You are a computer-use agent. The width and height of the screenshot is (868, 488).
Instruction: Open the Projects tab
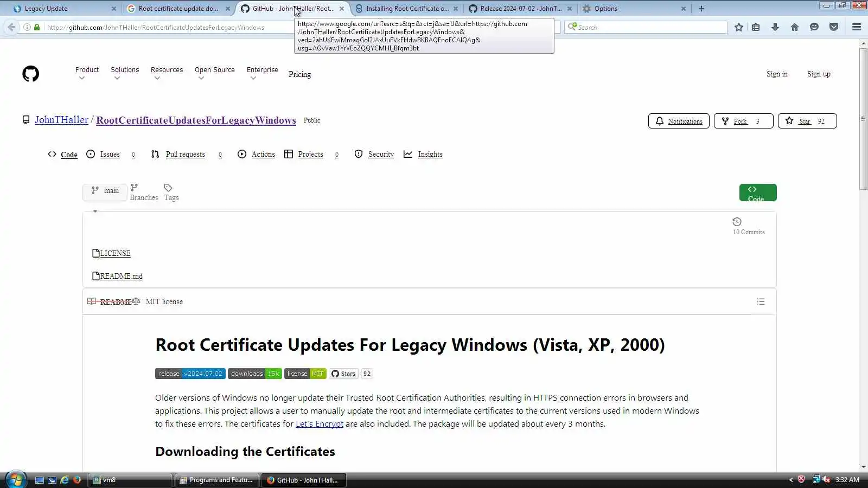(x=311, y=155)
